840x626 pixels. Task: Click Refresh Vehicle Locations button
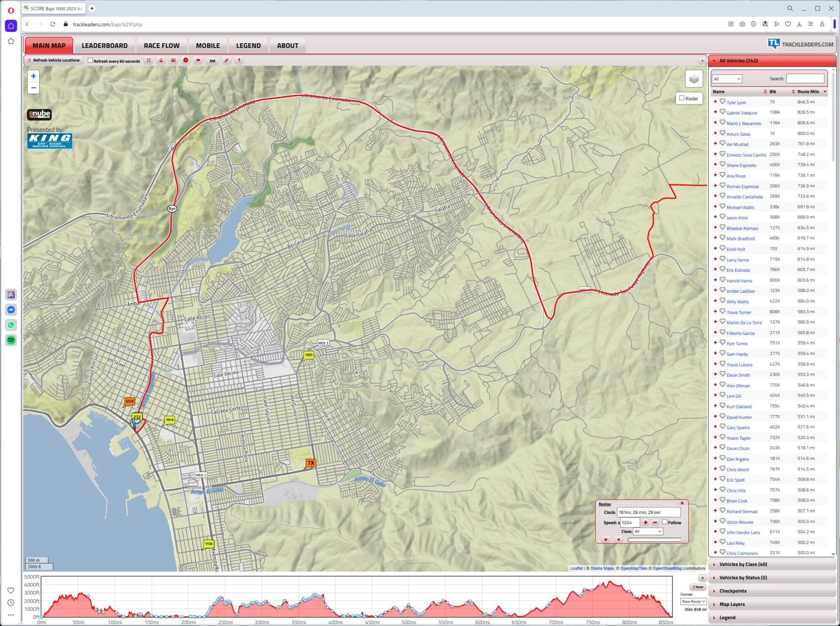(53, 60)
